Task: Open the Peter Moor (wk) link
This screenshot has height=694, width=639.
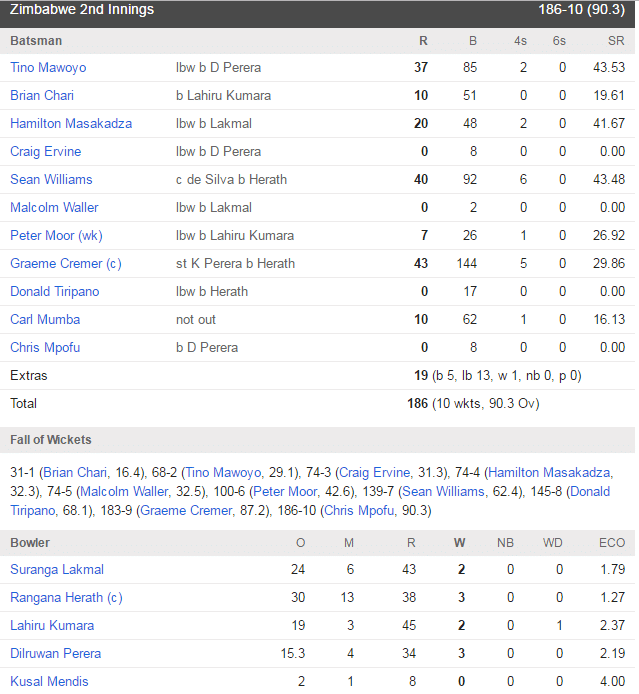Action: tap(56, 235)
